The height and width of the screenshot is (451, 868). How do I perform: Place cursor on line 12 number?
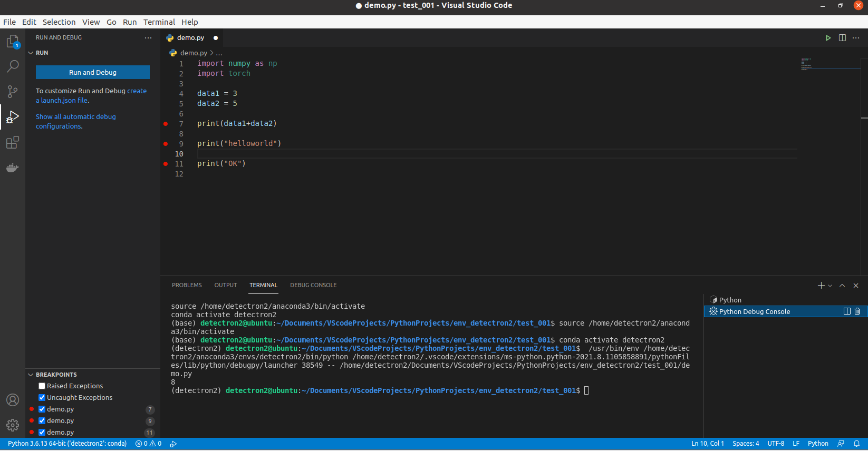(x=179, y=174)
